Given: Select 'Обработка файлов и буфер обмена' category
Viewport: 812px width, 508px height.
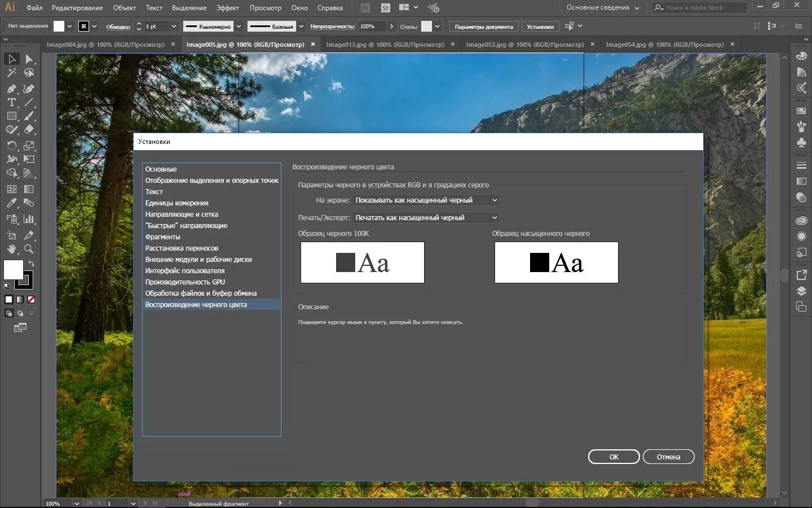Looking at the screenshot, I should pyautogui.click(x=201, y=293).
